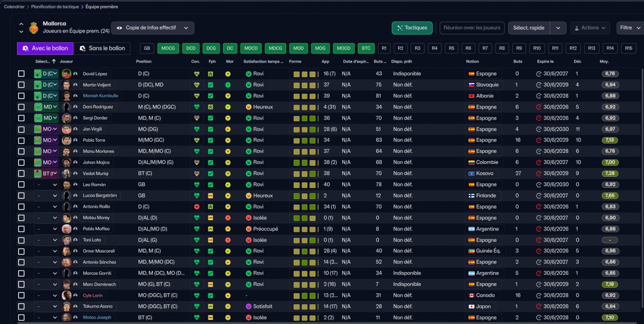This screenshot has height=324, width=644.
Task: Open David López's face portrait
Action: click(x=66, y=74)
